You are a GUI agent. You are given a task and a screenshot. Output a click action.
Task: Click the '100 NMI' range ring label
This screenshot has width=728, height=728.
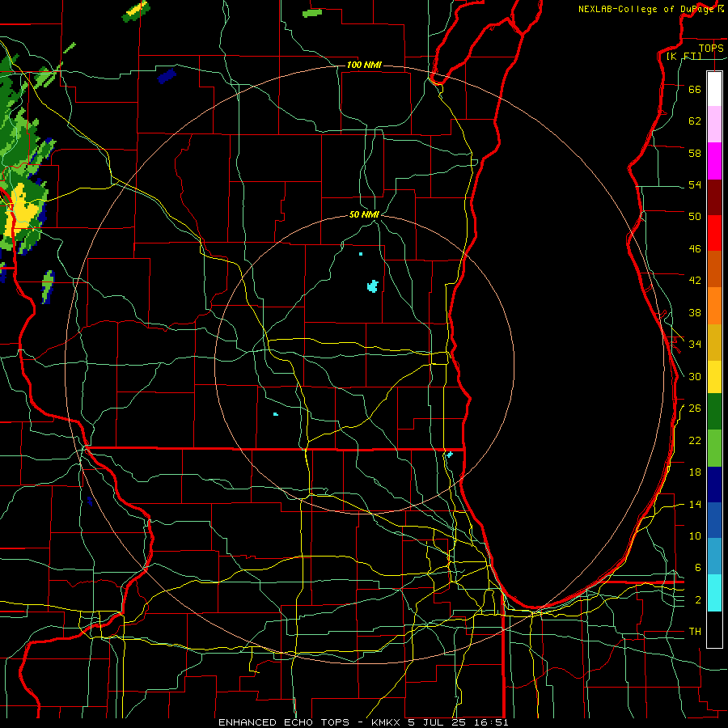pos(364,65)
